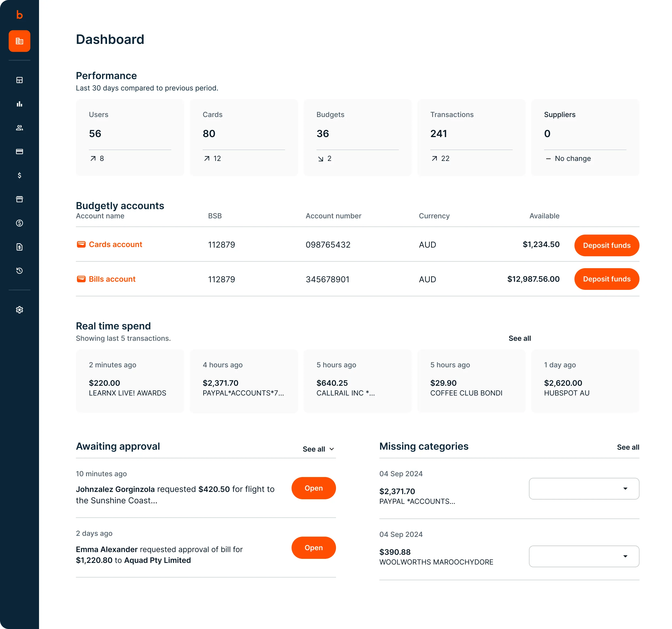Screen dimensions: 672x629
Task: Deposit funds into the Bills account
Action: tap(606, 279)
